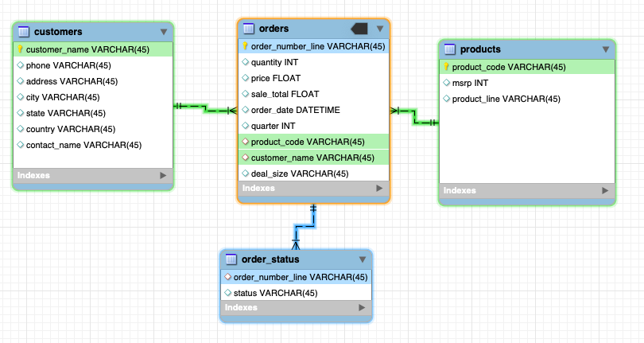Click the key icon beside product_code in products

pos(447,68)
